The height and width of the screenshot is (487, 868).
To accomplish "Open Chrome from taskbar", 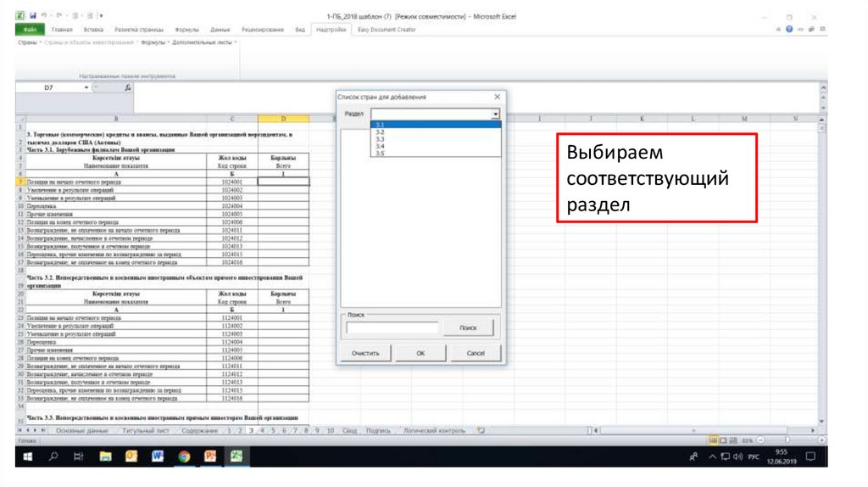I will click(184, 456).
